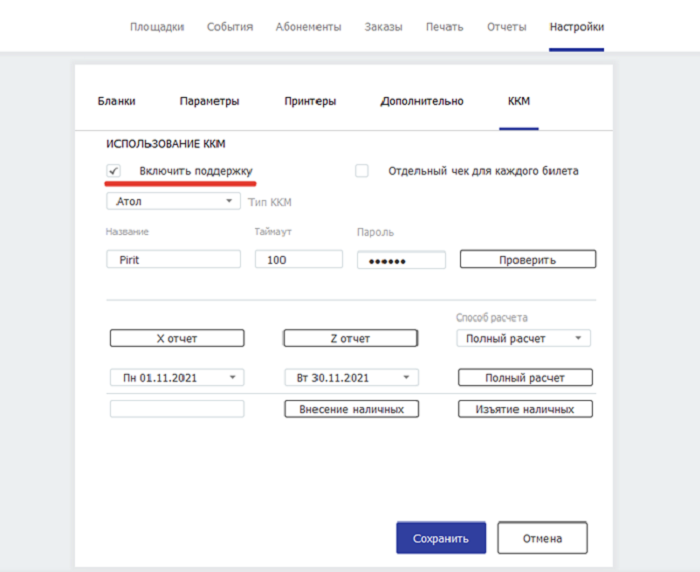Go to the 'Принтеры' tab

click(310, 101)
